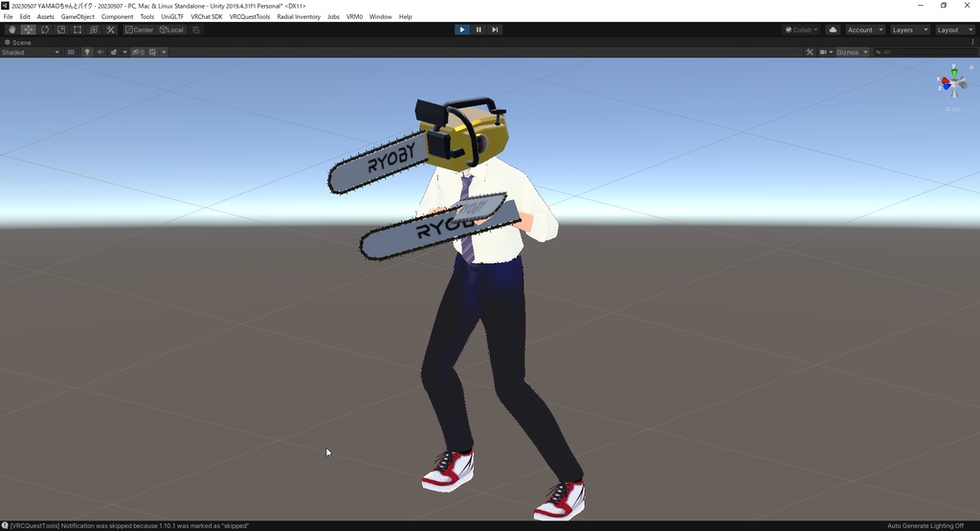This screenshot has height=531, width=980.
Task: Toggle scene gizmo rotation lock icon
Action: 971,66
